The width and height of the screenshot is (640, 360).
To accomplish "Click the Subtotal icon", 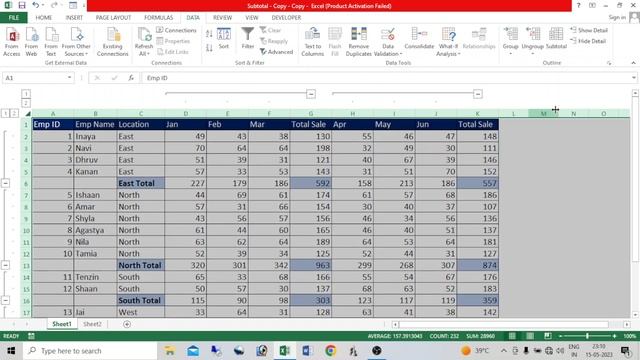I will [x=556, y=39].
